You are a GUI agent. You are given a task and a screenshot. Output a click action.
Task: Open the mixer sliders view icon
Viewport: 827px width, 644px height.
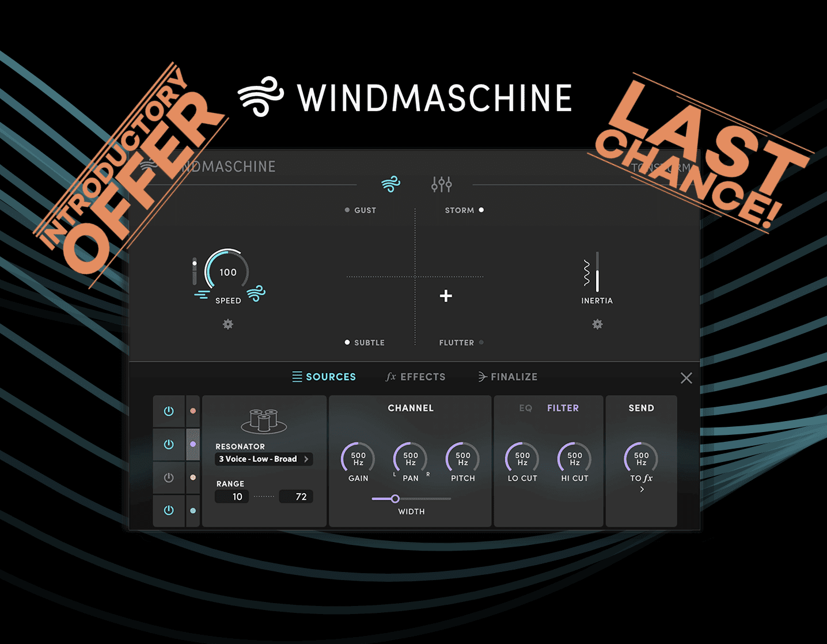pos(442,184)
